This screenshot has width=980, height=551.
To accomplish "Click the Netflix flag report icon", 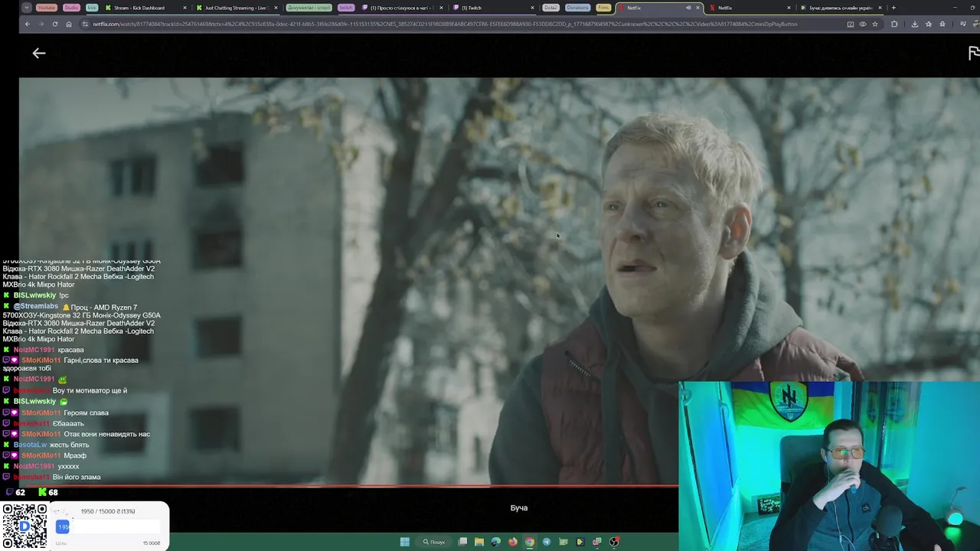I will 974,53.
